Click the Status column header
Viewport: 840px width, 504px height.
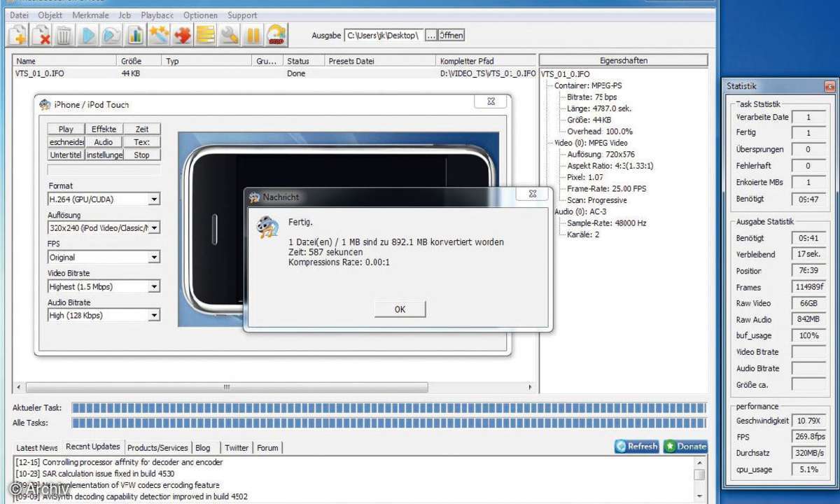(x=304, y=61)
